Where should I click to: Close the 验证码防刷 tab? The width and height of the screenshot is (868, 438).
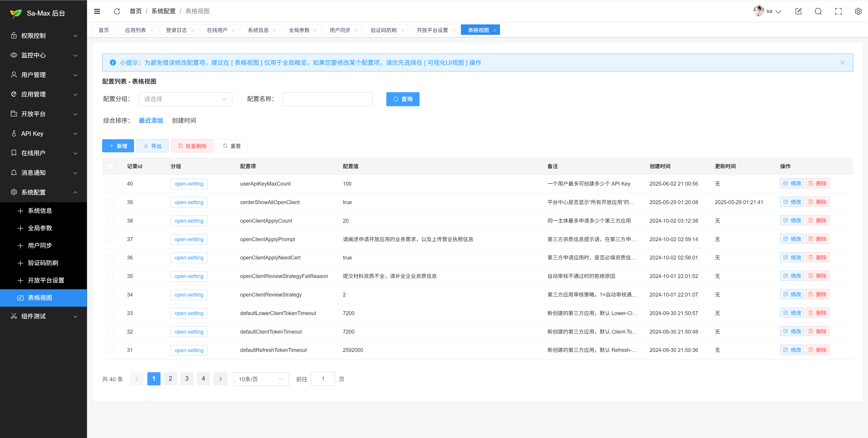coord(402,30)
